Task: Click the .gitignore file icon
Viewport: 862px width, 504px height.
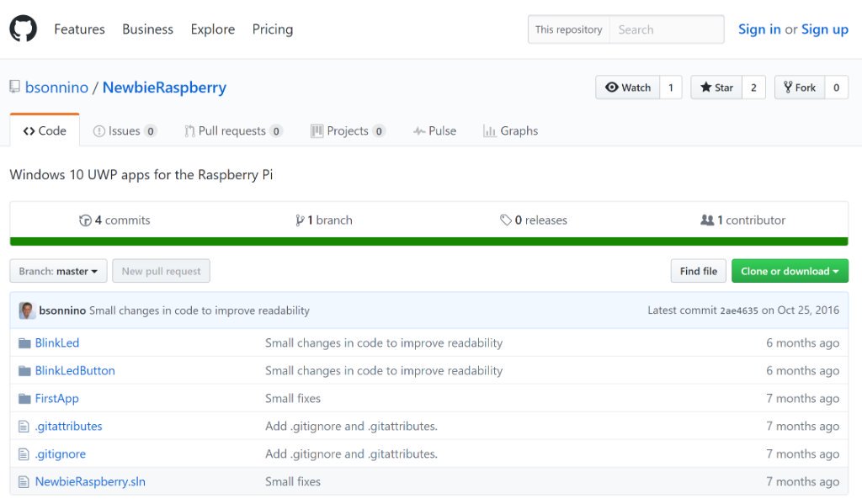Action: [24, 454]
